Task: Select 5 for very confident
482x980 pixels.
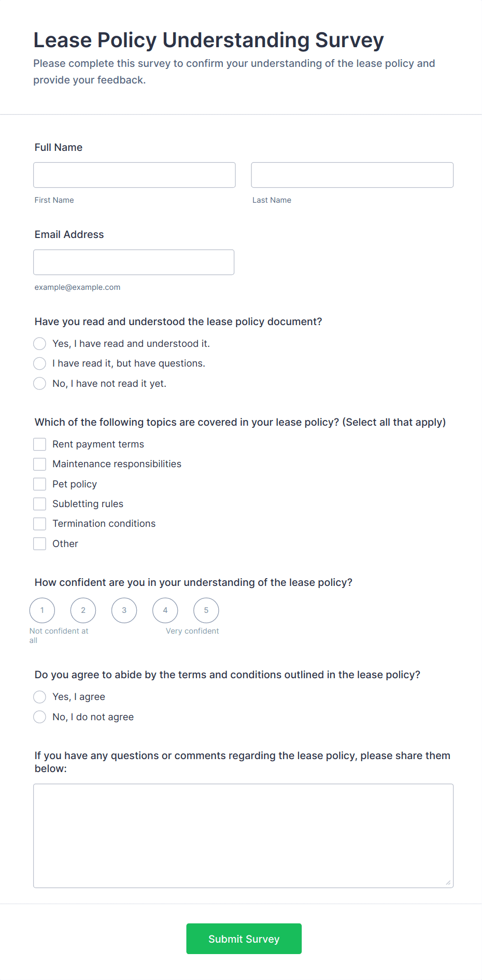Action: point(206,610)
